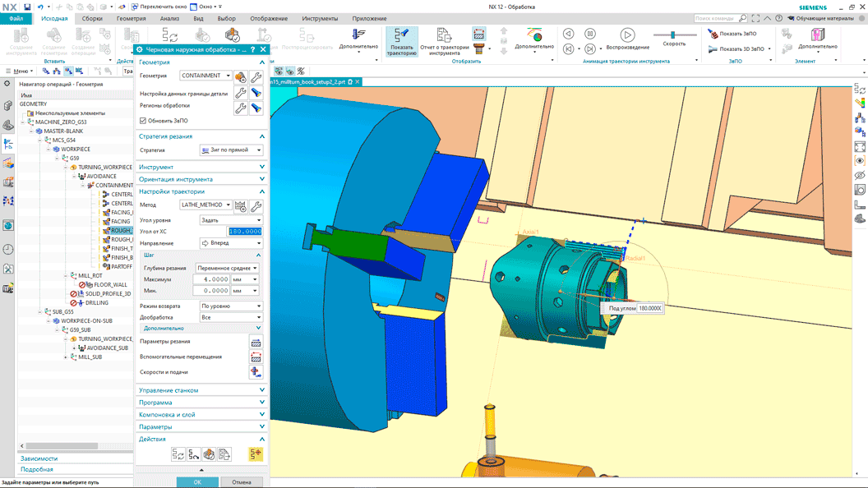This screenshot has height=488, width=868.
Task: Click the new geometry icon next to CONTAINMENT
Action: pos(240,76)
